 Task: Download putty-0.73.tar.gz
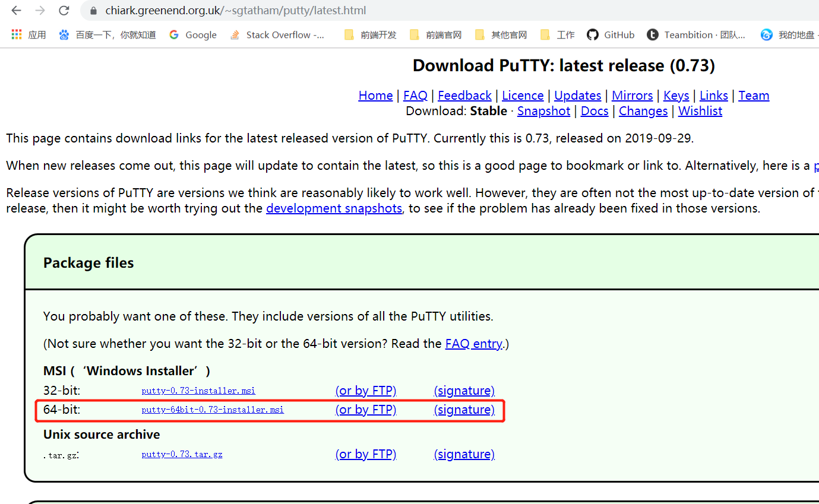coord(182,454)
